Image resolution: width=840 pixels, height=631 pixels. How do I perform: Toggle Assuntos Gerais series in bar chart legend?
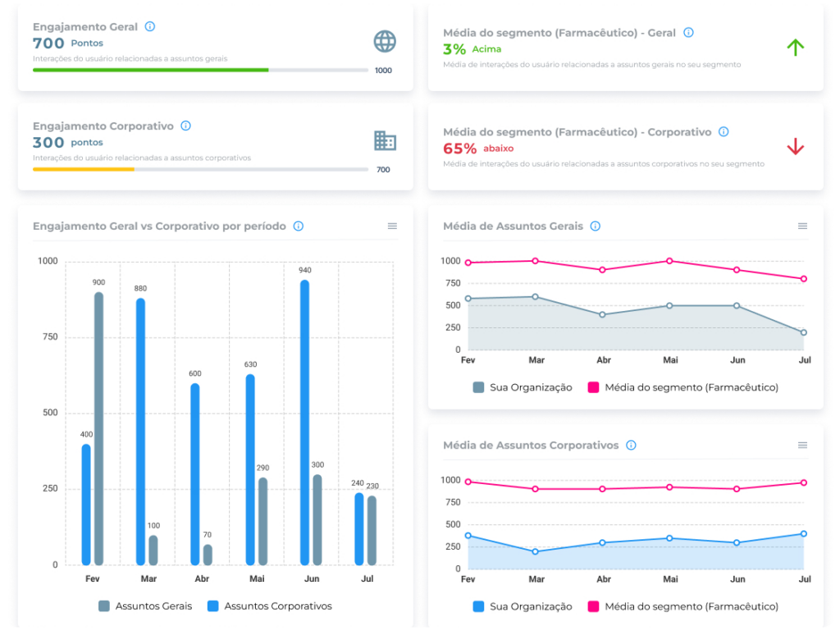[145, 606]
